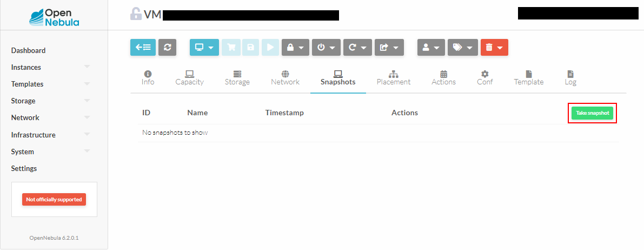Go to Dashboard in the sidebar

pyautogui.click(x=28, y=50)
